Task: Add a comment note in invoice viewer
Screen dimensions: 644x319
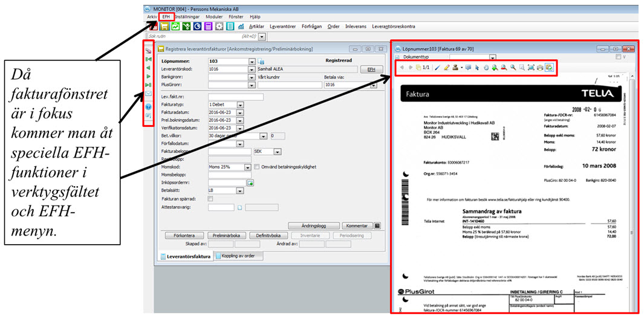Action: [x=468, y=68]
